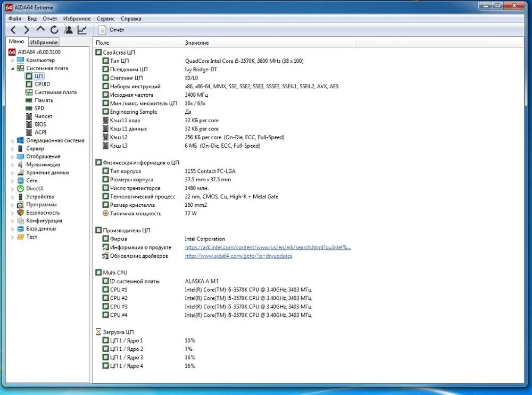The height and width of the screenshot is (395, 532).
Task: Open Системная плата child tree item
Action: point(56,92)
